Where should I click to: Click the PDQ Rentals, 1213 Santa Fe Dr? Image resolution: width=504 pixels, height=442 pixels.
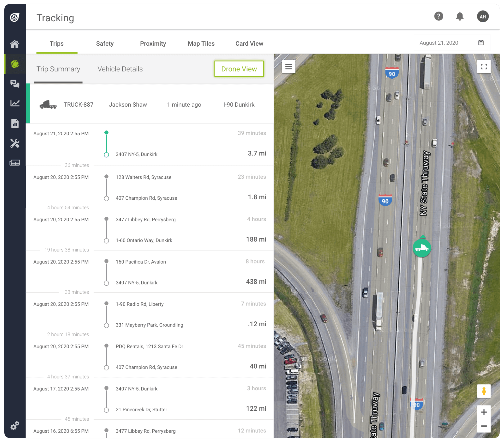pos(149,346)
